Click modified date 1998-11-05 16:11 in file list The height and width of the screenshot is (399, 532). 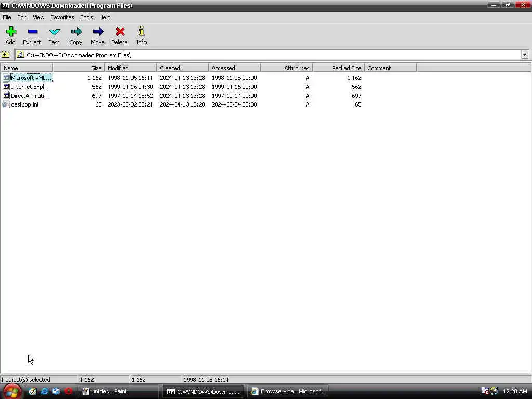[130, 78]
